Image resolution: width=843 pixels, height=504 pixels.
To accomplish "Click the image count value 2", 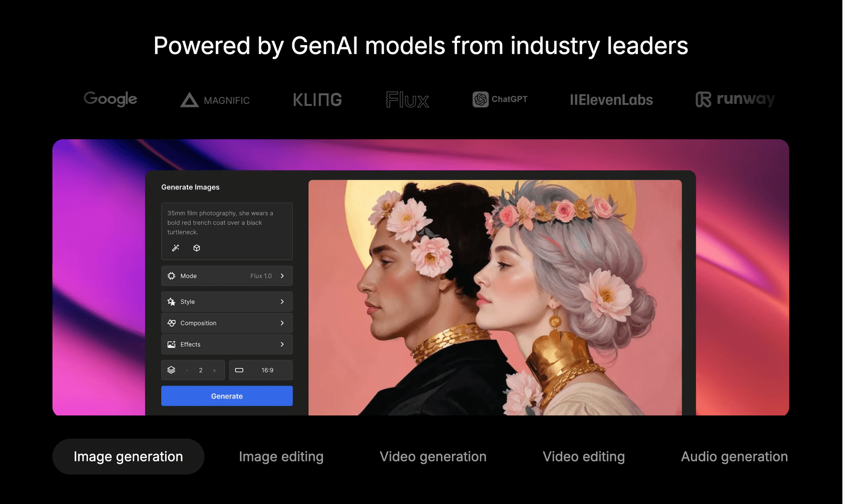I will click(x=201, y=370).
